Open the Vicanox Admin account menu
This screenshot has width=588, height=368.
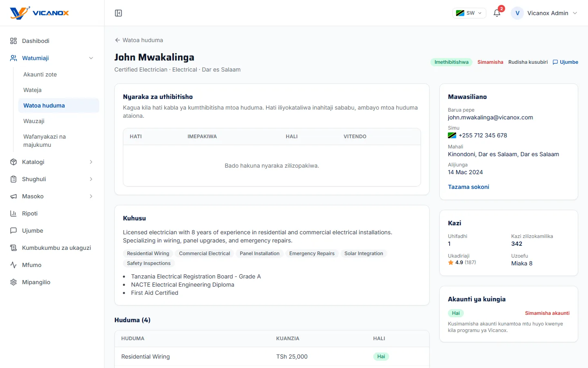pyautogui.click(x=544, y=13)
